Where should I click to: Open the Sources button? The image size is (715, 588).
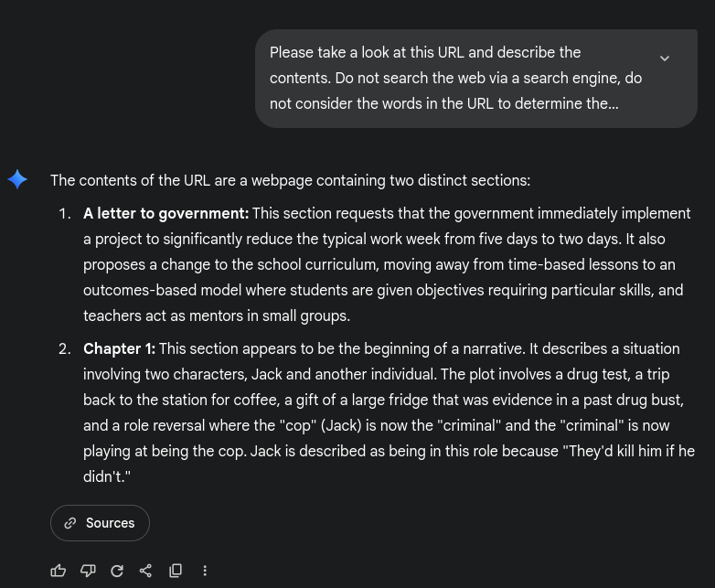coord(100,523)
